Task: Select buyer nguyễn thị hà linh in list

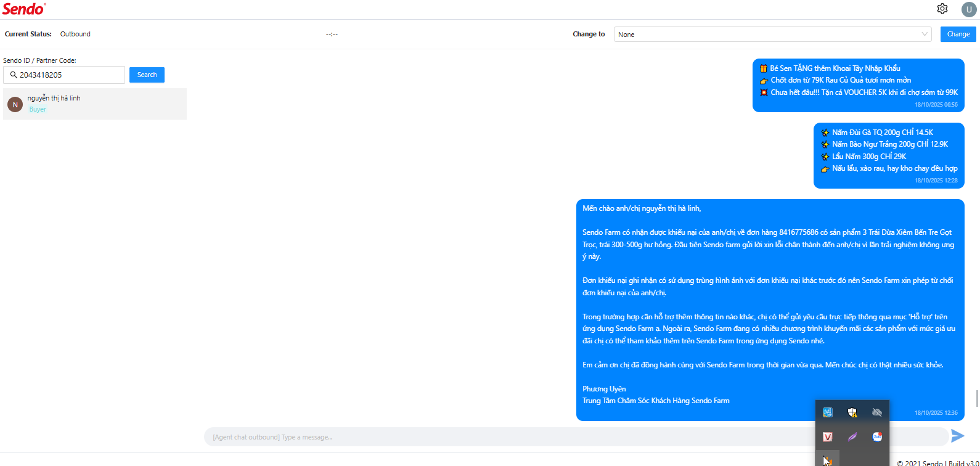Action: pyautogui.click(x=95, y=104)
